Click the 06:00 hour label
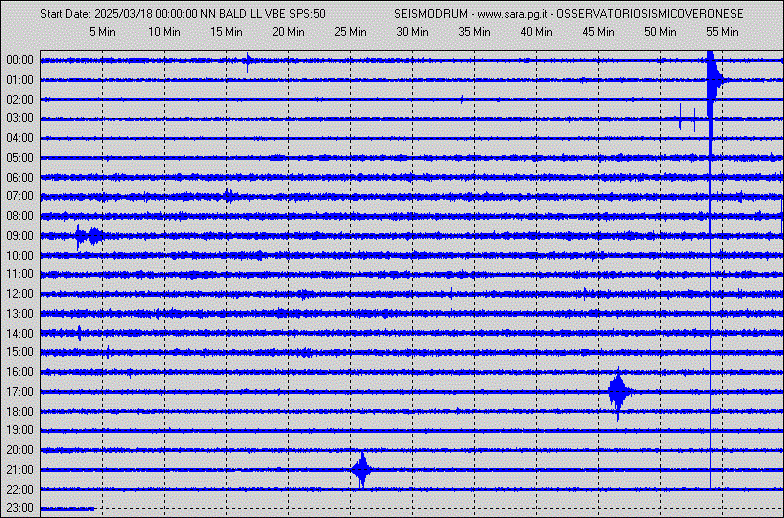 [x=20, y=178]
